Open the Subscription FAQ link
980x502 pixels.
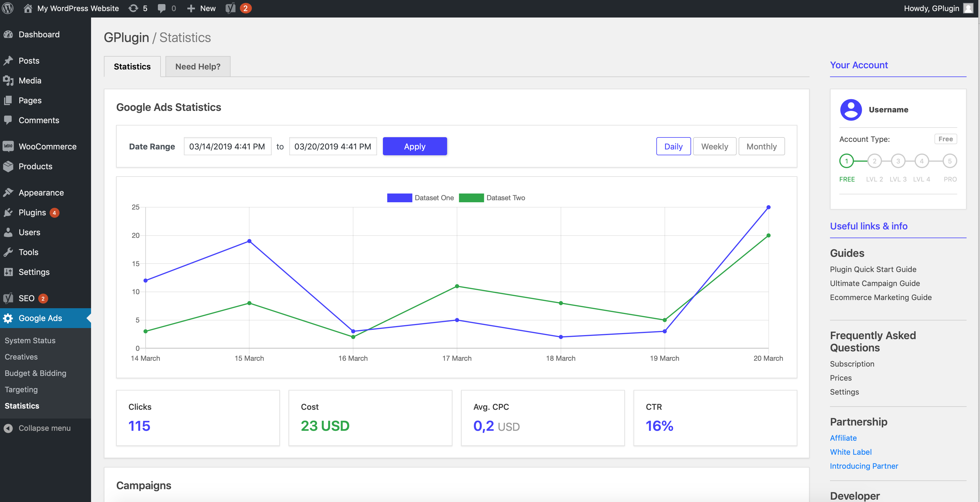click(852, 364)
